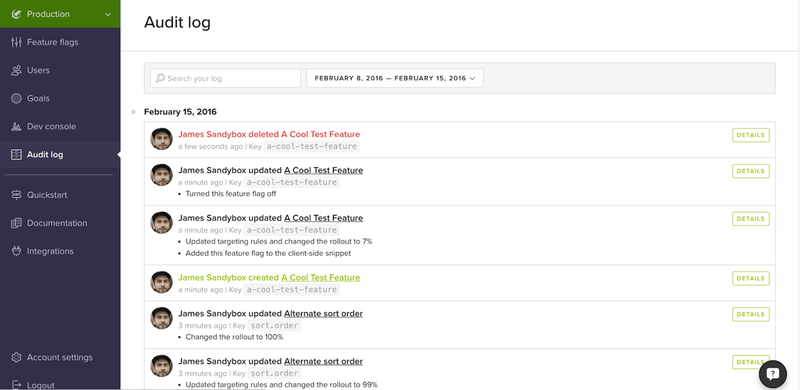The height and width of the screenshot is (390, 800).
Task: Open the Alternate sort order link at 100% rollout
Action: coord(323,313)
